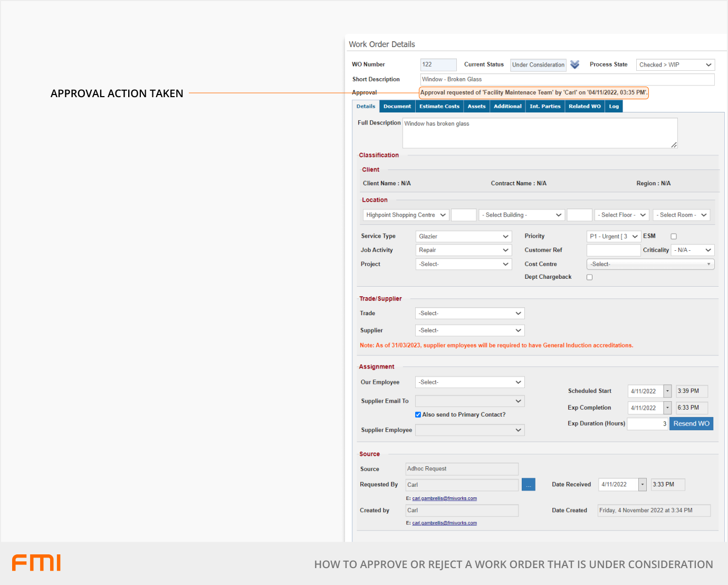This screenshot has width=728, height=585.
Task: Go to the Log tab
Action: [x=614, y=107]
